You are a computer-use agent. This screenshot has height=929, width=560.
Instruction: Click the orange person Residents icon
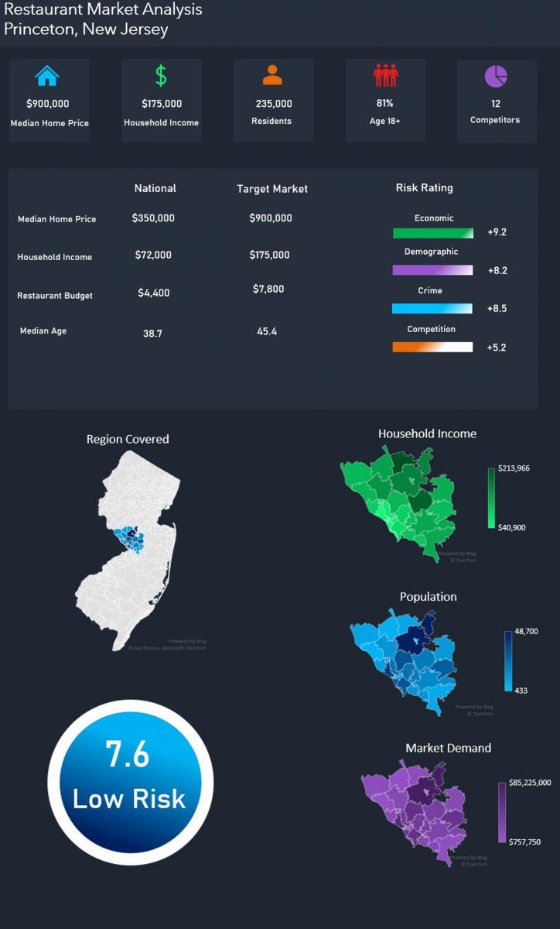272,75
